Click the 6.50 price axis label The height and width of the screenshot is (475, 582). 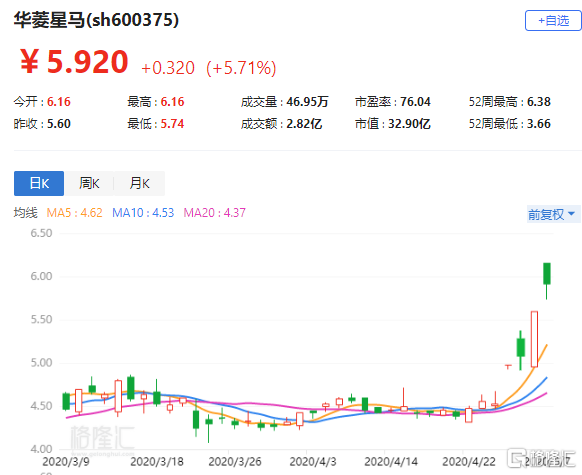pyautogui.click(x=41, y=233)
